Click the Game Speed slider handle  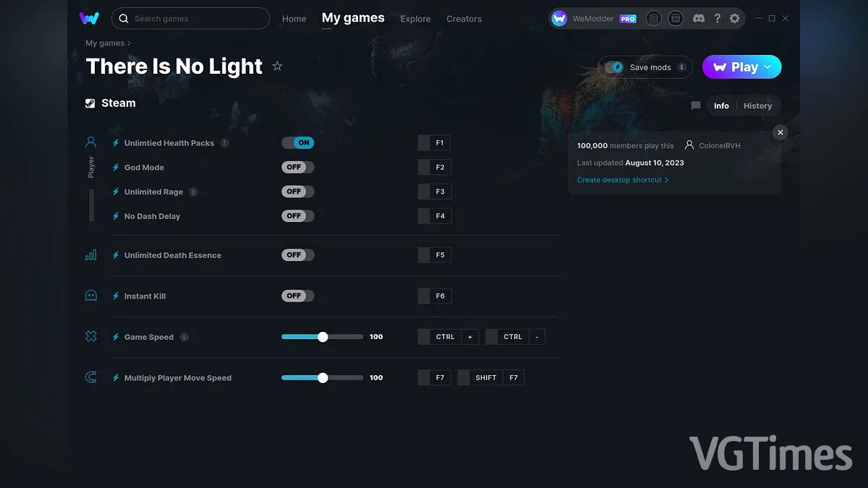(x=323, y=337)
